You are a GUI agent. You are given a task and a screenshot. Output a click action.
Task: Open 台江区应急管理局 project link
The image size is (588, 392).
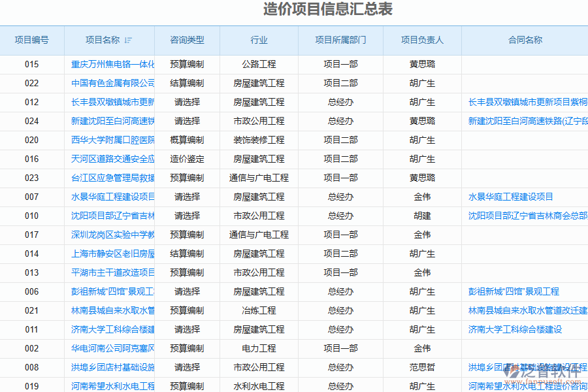click(112, 178)
